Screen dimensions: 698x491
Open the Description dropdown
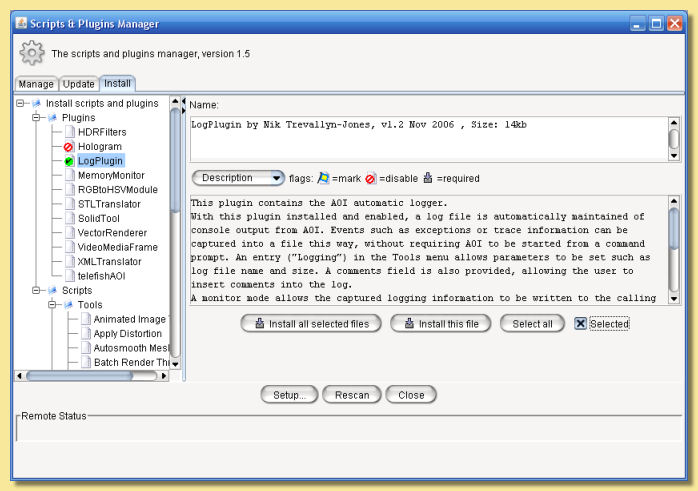click(x=238, y=178)
